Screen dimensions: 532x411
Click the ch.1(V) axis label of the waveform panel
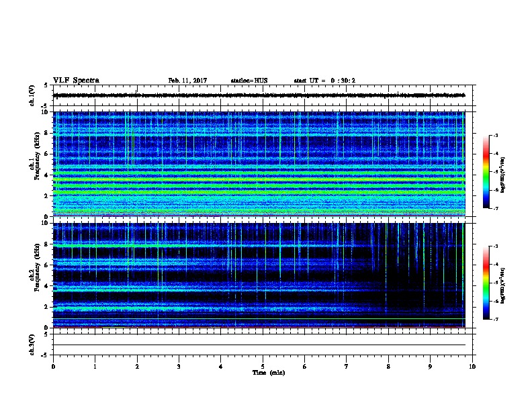(32, 95)
